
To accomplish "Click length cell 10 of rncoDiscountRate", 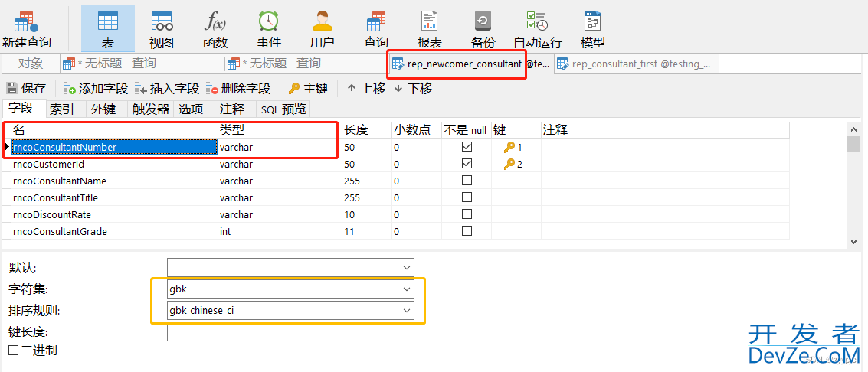I will click(366, 214).
